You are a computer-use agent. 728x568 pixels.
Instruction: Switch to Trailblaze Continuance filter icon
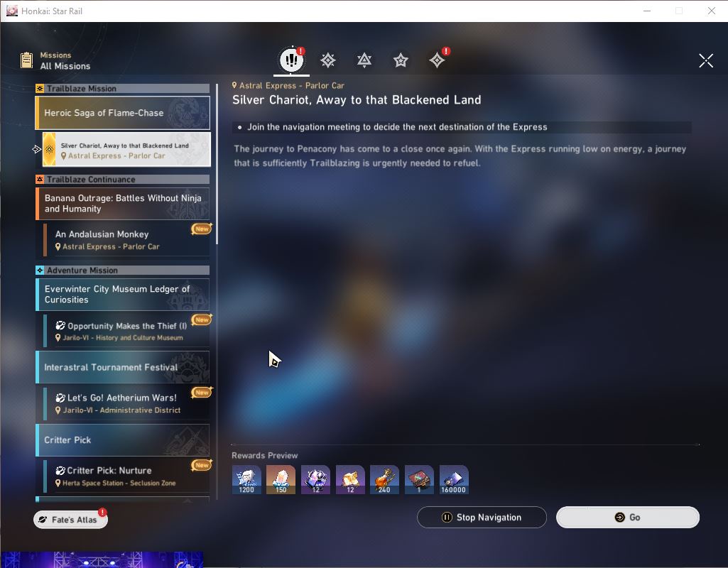tap(364, 60)
